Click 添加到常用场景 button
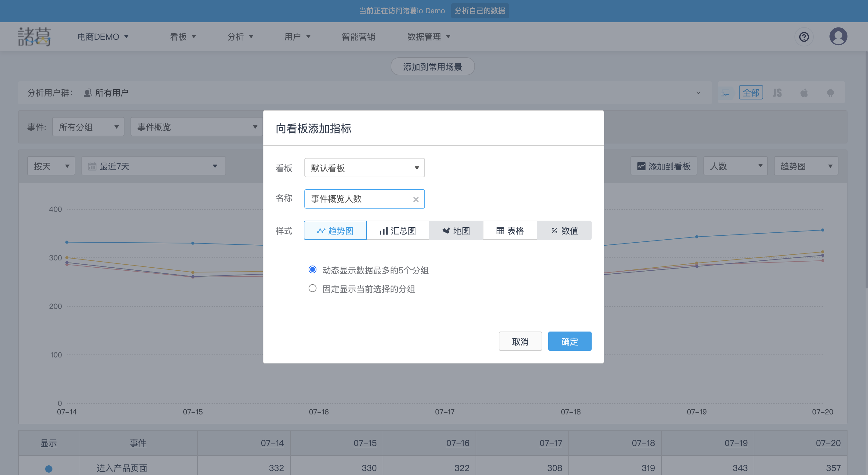 pos(433,67)
